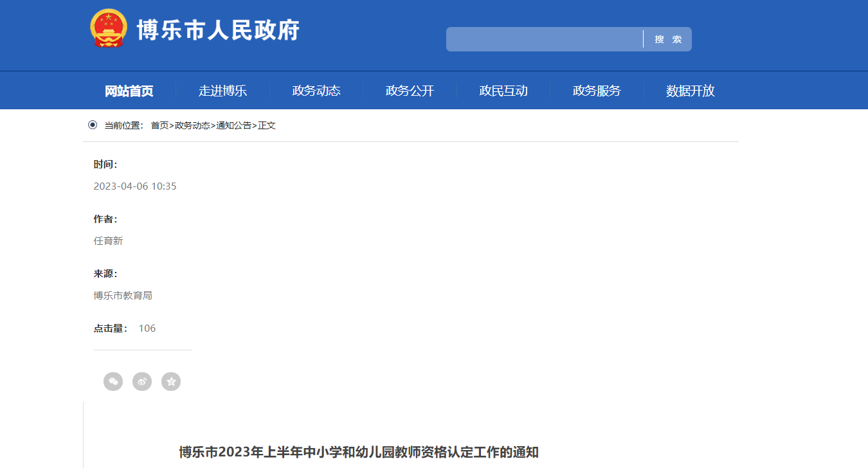Click the author name 任育新
Viewport: 868px width, 468px height.
tap(108, 241)
